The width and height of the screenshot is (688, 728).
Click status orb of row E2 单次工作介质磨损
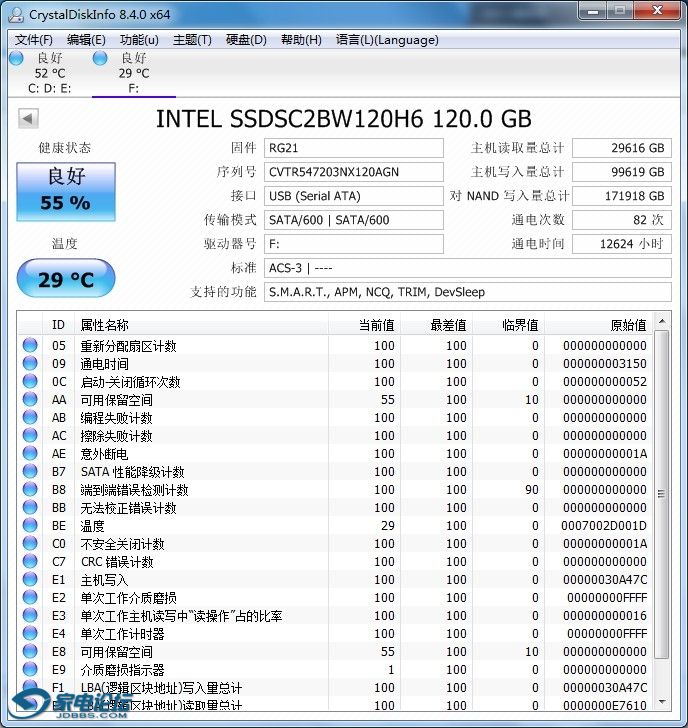pos(30,598)
